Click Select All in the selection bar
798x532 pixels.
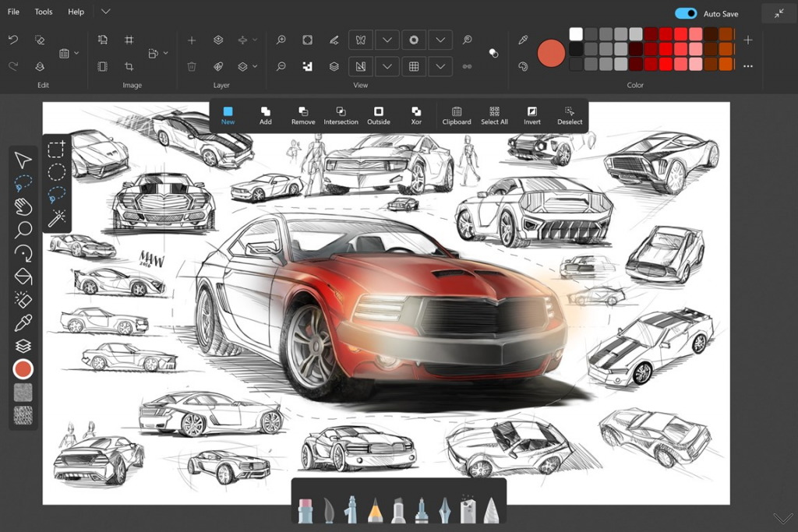click(x=494, y=115)
